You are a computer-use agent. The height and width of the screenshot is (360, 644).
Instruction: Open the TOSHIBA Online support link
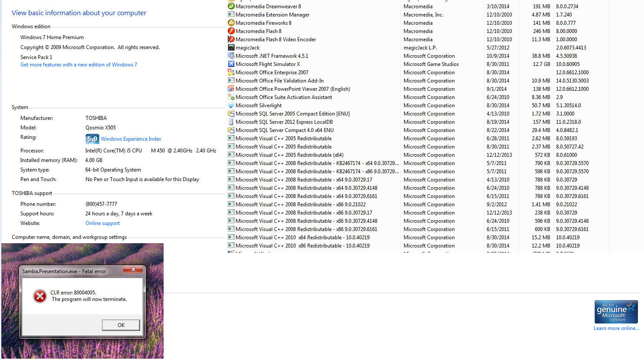(102, 223)
